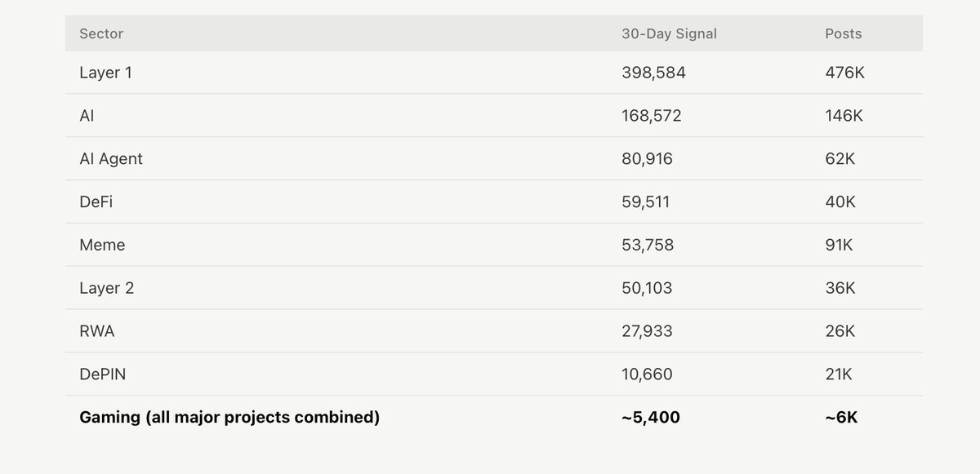The image size is (980, 474).
Task: Select the DePIN sector cell
Action: point(102,374)
